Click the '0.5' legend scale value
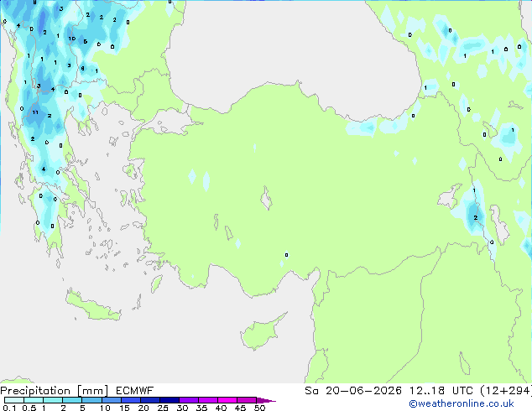 pyautogui.click(x=29, y=408)
